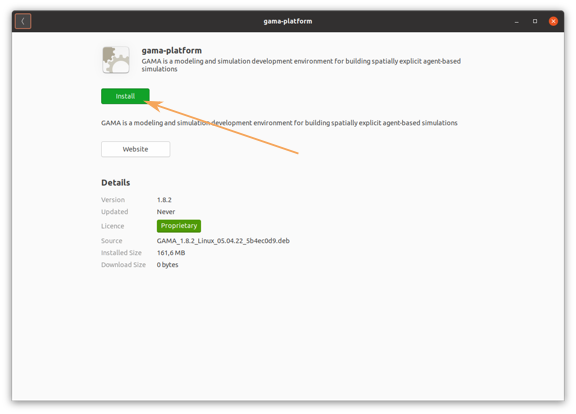Close the gama-platform window
Viewport: 576px width, 414px height.
tap(553, 21)
